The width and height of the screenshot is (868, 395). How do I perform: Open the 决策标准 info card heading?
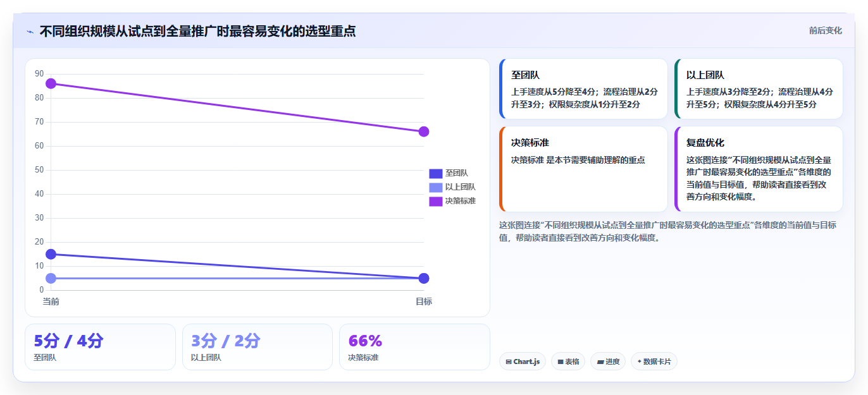[x=530, y=143]
